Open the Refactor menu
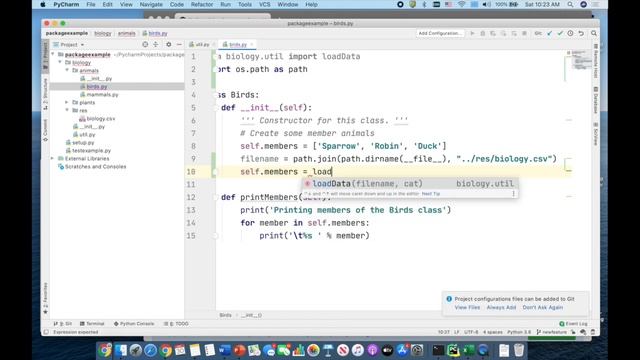 point(202,4)
